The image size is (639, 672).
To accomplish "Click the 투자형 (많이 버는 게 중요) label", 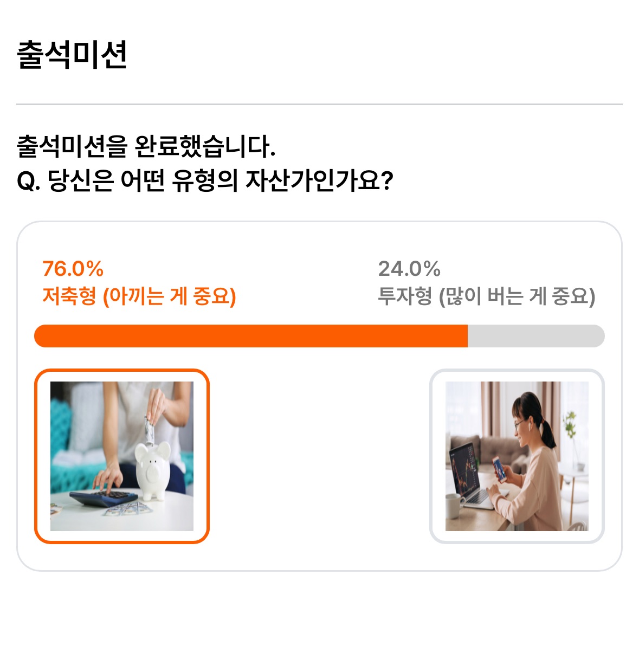I will (x=487, y=296).
